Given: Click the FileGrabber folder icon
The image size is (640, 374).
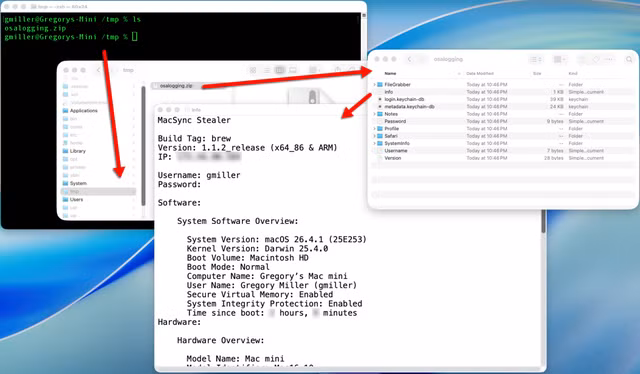Looking at the screenshot, I should coord(380,85).
